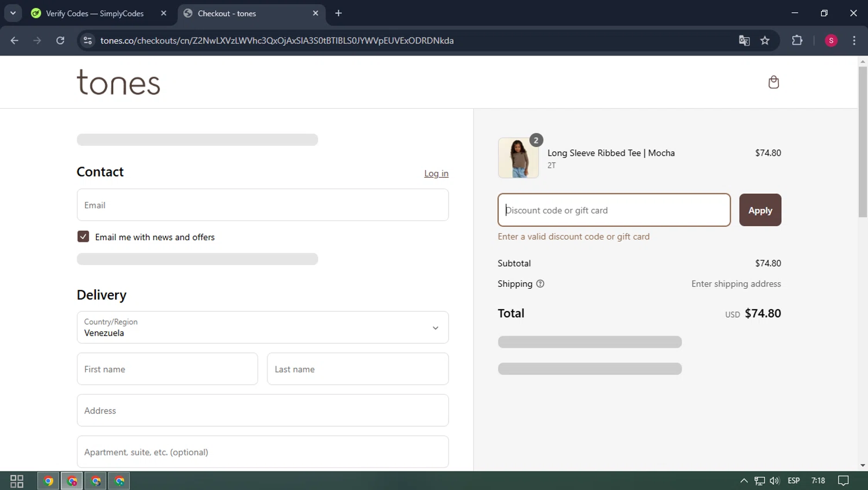Click the product name Long Sleeve Ribbed Tee | Mocha

(x=611, y=153)
